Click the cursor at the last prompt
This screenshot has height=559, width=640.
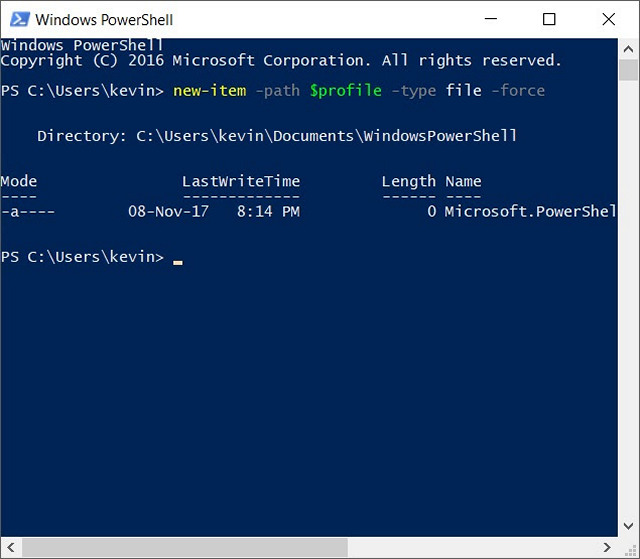click(178, 260)
